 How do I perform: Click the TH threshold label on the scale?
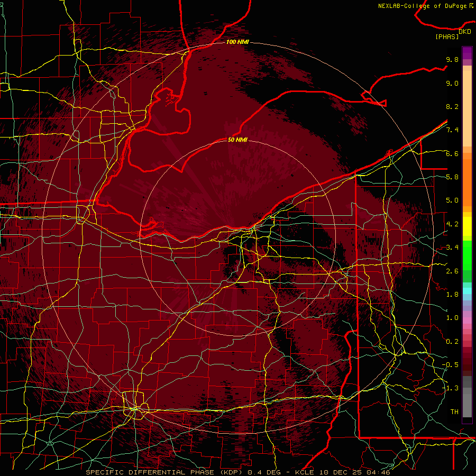pyautogui.click(x=454, y=412)
